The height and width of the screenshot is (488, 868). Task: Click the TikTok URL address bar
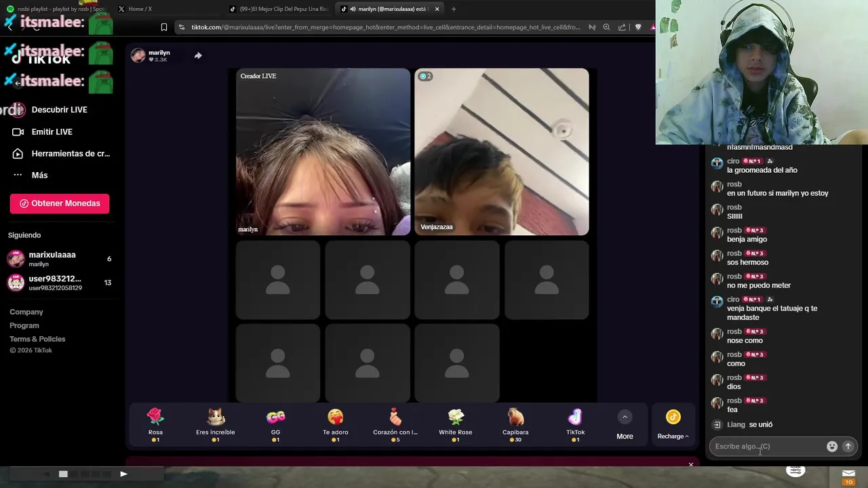[x=385, y=27]
